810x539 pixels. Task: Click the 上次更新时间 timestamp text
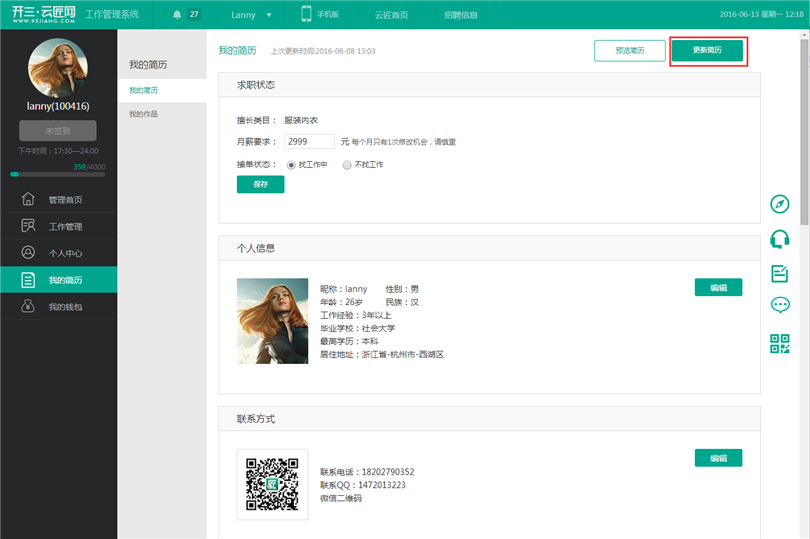click(x=323, y=51)
